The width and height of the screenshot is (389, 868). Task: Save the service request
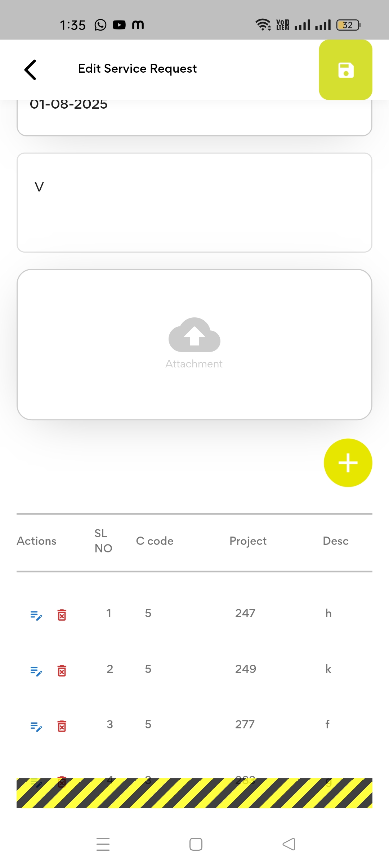(x=345, y=70)
